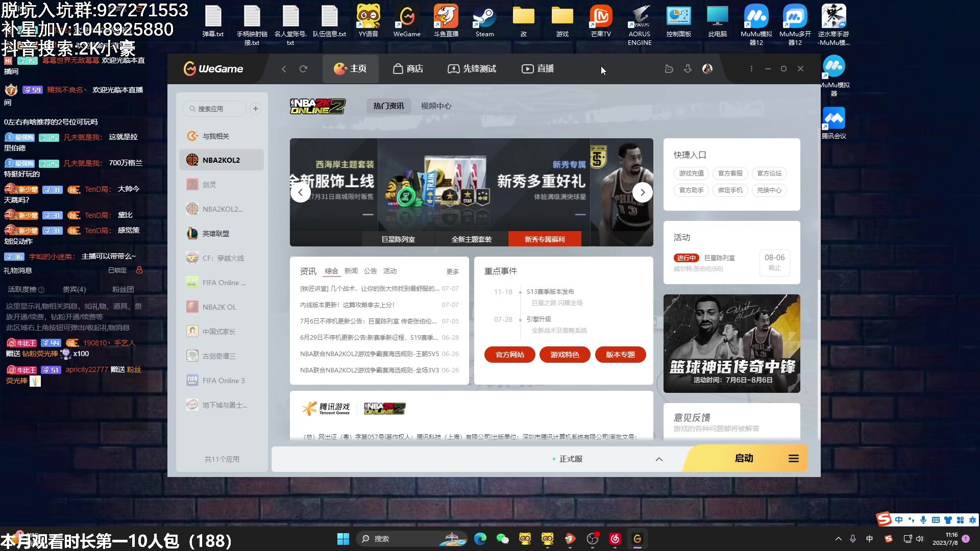Open the taskbar volume control
The width and height of the screenshot is (980, 551).
point(920,539)
